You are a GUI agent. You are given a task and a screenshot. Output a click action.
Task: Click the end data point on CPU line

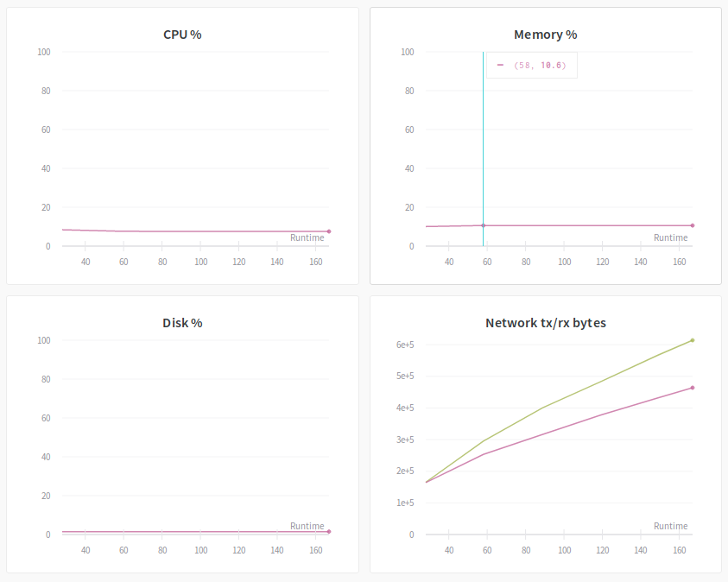pyautogui.click(x=329, y=231)
